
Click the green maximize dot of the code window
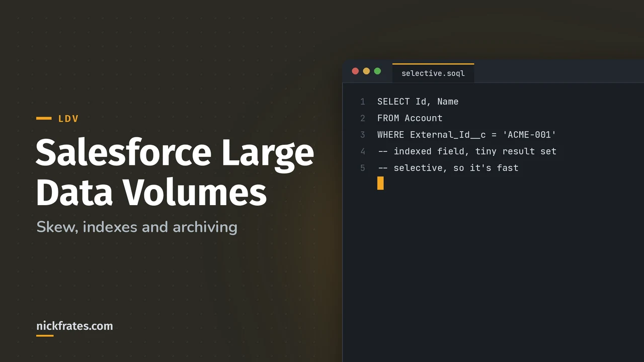click(377, 71)
